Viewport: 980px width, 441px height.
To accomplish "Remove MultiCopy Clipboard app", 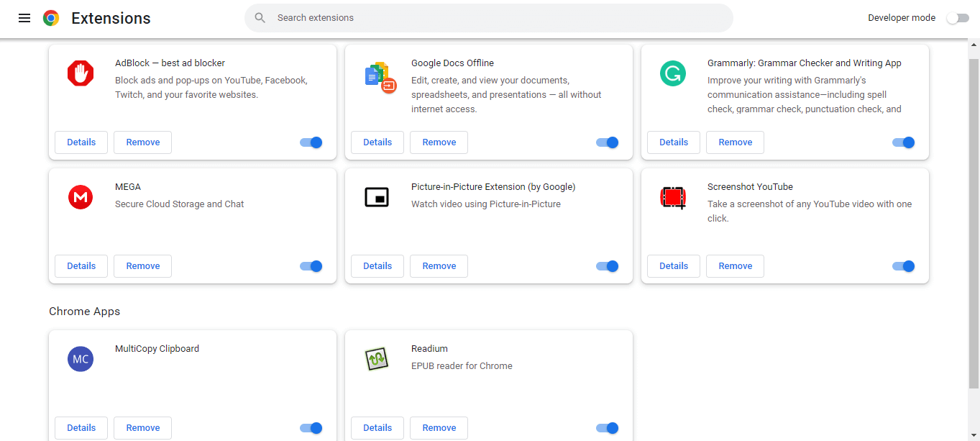I will 143,428.
